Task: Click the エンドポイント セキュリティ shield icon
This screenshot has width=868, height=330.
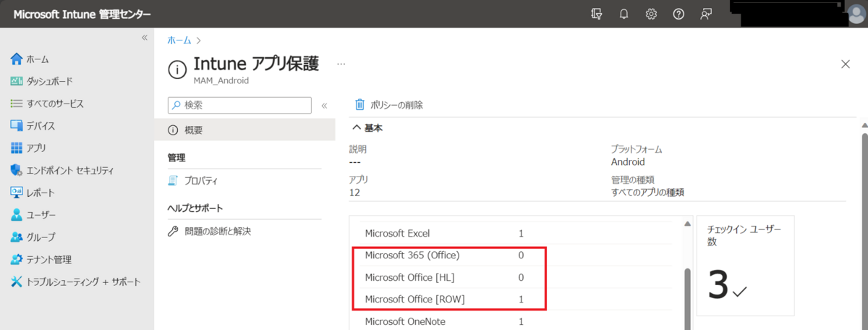Action: pos(17,171)
